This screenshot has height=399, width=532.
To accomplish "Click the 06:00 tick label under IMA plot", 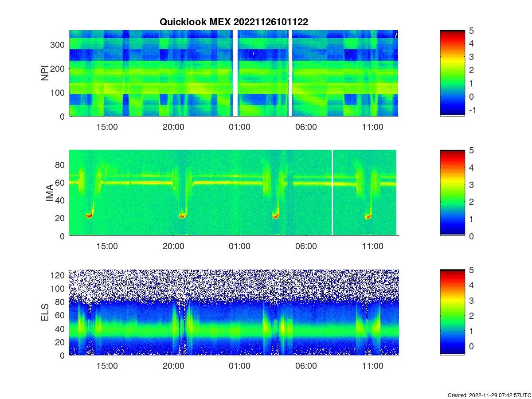I will (306, 246).
